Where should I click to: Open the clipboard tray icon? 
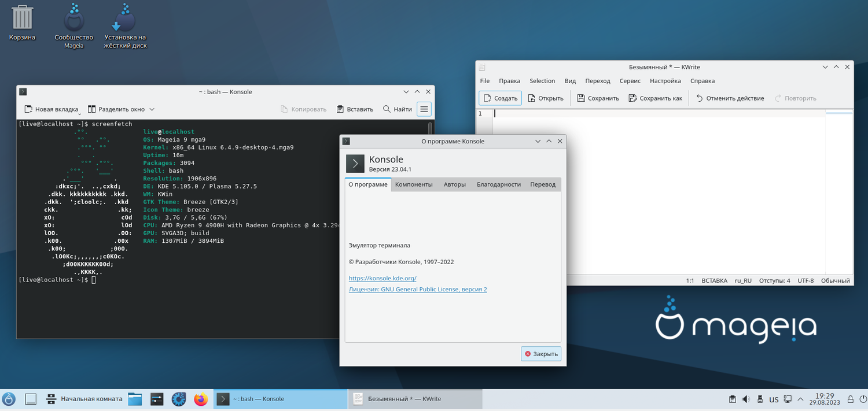tap(732, 399)
